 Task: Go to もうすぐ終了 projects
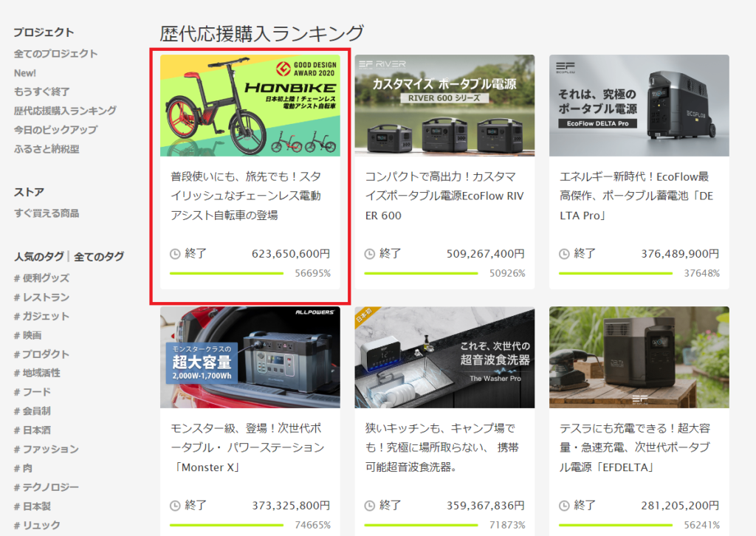pyautogui.click(x=42, y=92)
